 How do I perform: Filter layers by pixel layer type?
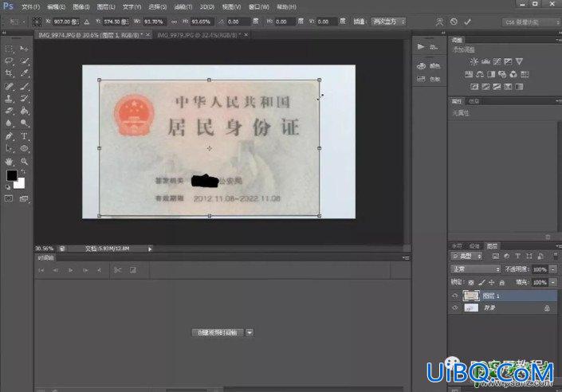pyautogui.click(x=496, y=257)
